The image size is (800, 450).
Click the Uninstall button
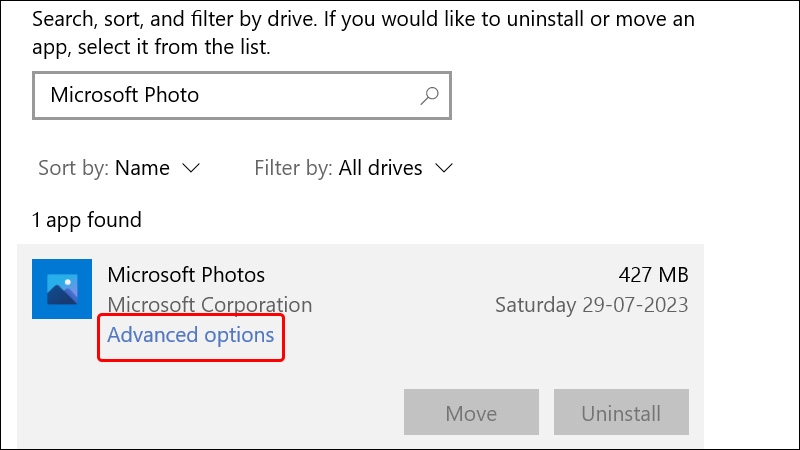(621, 412)
